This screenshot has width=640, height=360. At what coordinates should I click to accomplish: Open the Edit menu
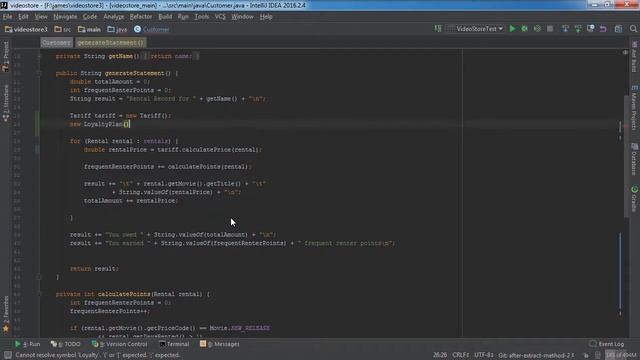point(23,17)
